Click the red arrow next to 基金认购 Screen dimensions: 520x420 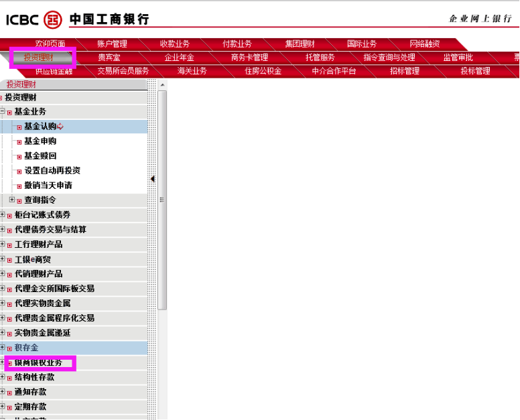point(60,127)
